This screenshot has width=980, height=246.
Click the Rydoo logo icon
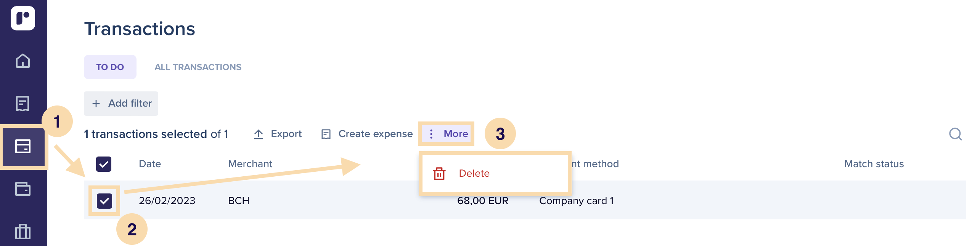[x=23, y=18]
